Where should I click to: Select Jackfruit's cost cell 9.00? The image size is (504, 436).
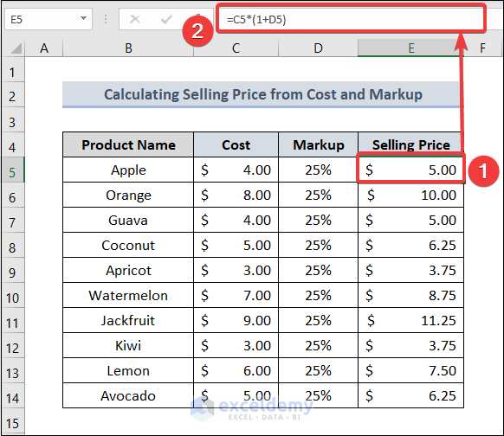tap(236, 320)
